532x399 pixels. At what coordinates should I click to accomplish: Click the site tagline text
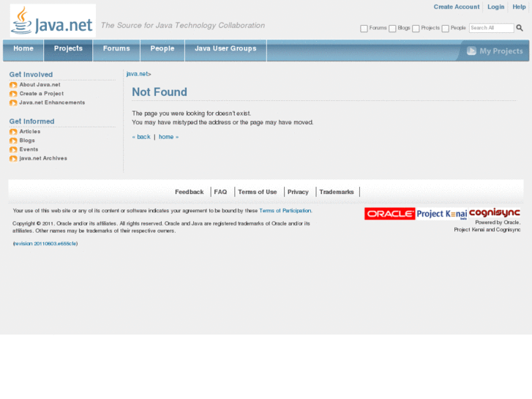point(183,26)
